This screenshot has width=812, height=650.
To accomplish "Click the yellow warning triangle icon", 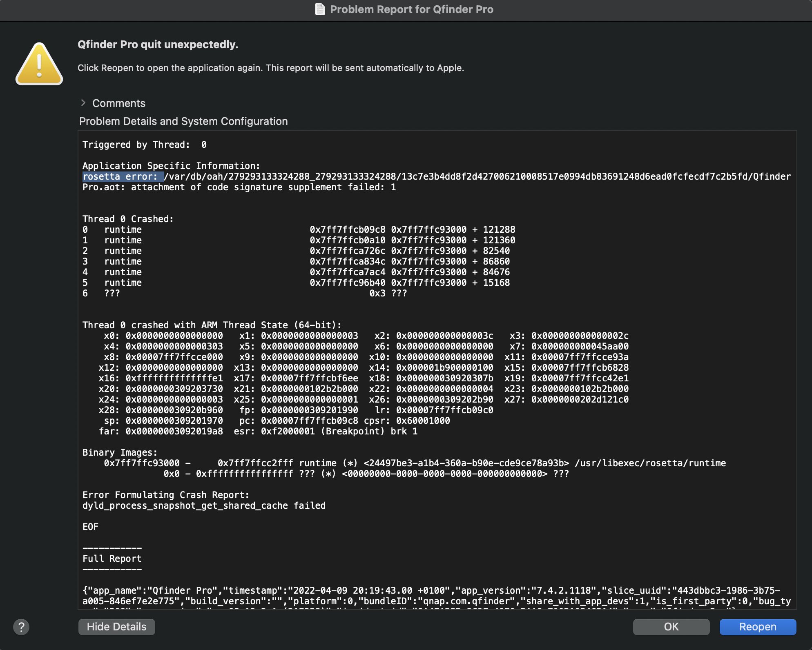I will click(x=39, y=65).
